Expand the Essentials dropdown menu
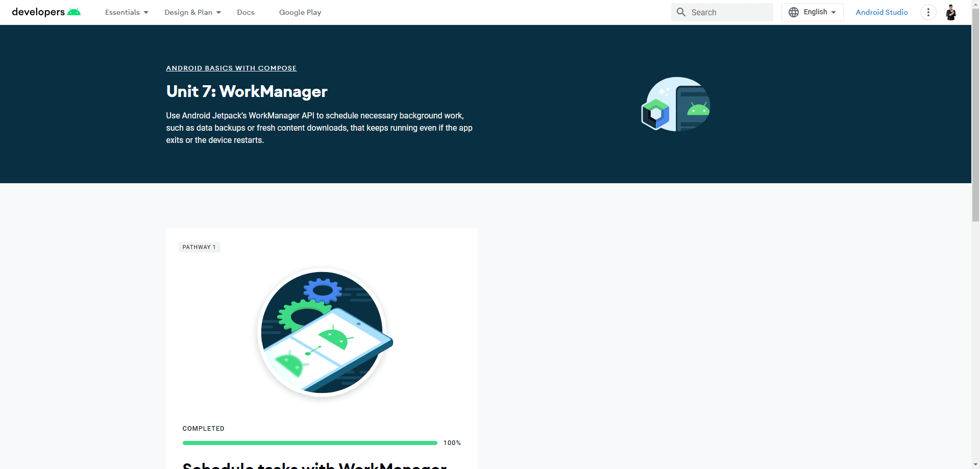 127,12
